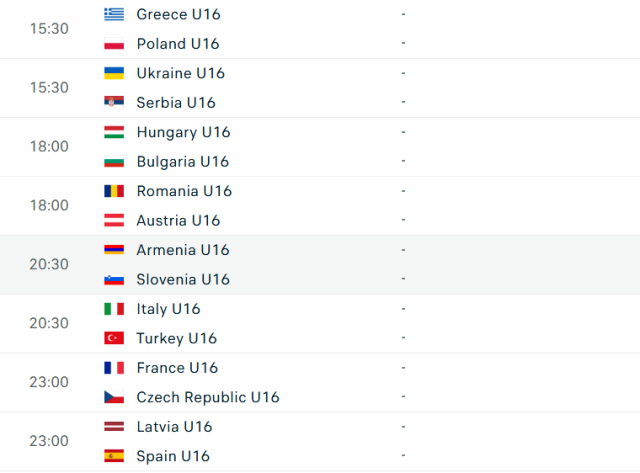The height and width of the screenshot is (473, 640).
Task: Click the Serbia flag icon
Action: tap(114, 102)
